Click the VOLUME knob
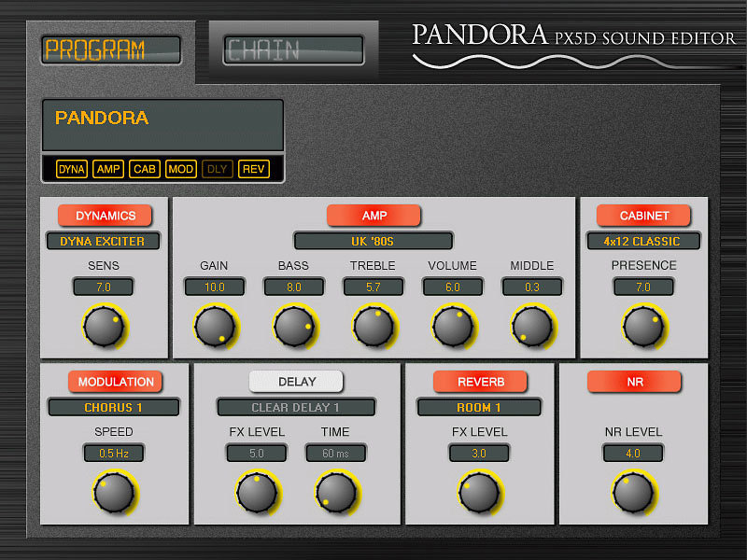Viewport: 747px width, 560px height. tap(453, 326)
